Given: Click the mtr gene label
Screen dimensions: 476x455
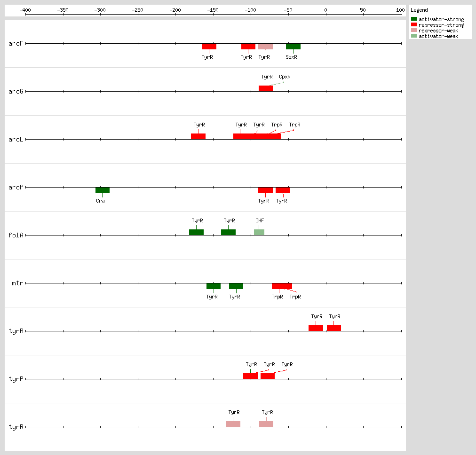Looking at the screenshot, I should [17, 283].
